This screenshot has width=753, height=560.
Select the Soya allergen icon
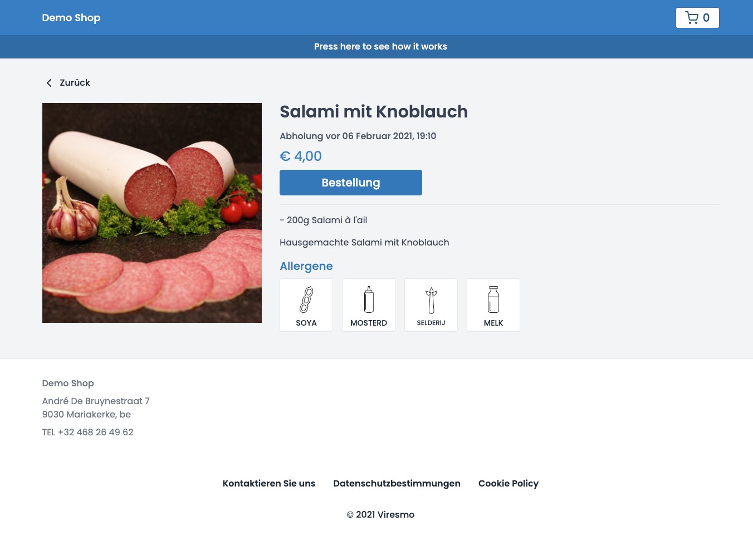point(306,299)
